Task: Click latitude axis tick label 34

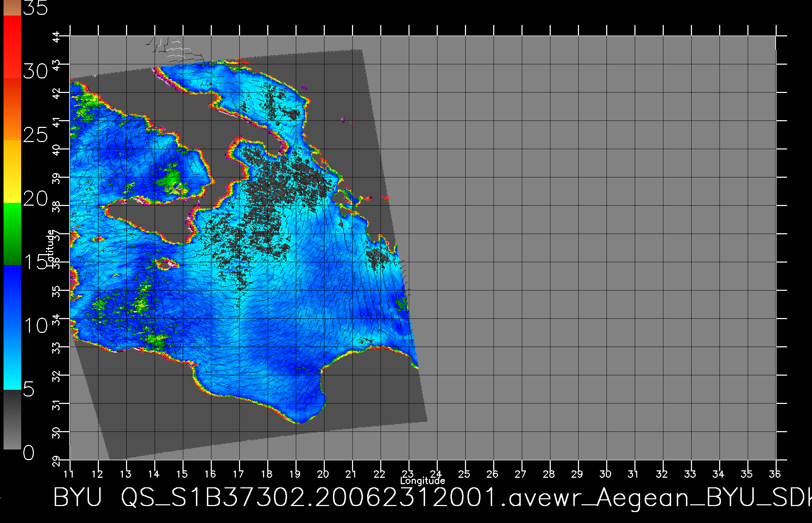Action: click(57, 320)
